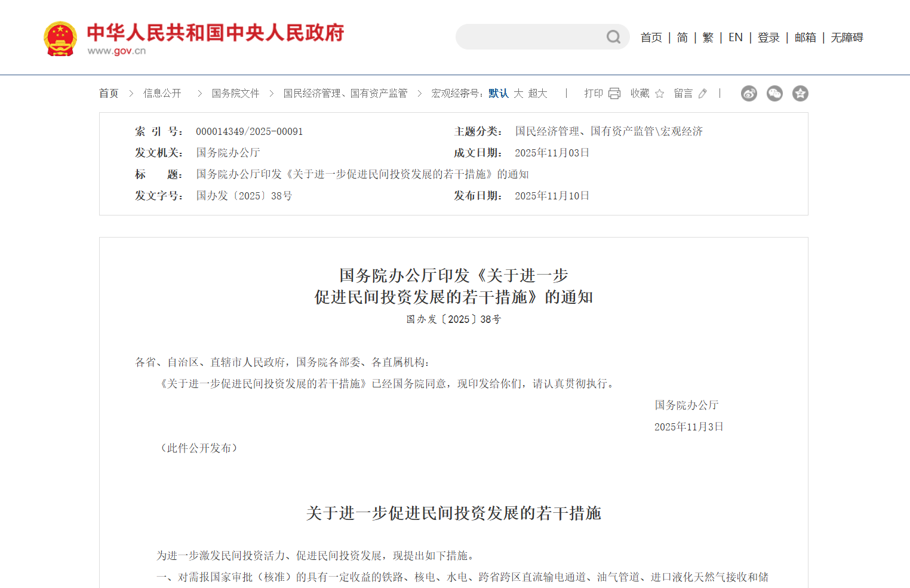Set font size to 超大

click(537, 94)
